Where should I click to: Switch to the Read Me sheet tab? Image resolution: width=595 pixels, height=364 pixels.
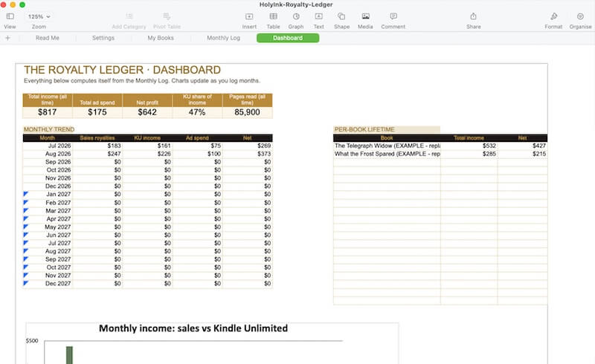(x=48, y=38)
